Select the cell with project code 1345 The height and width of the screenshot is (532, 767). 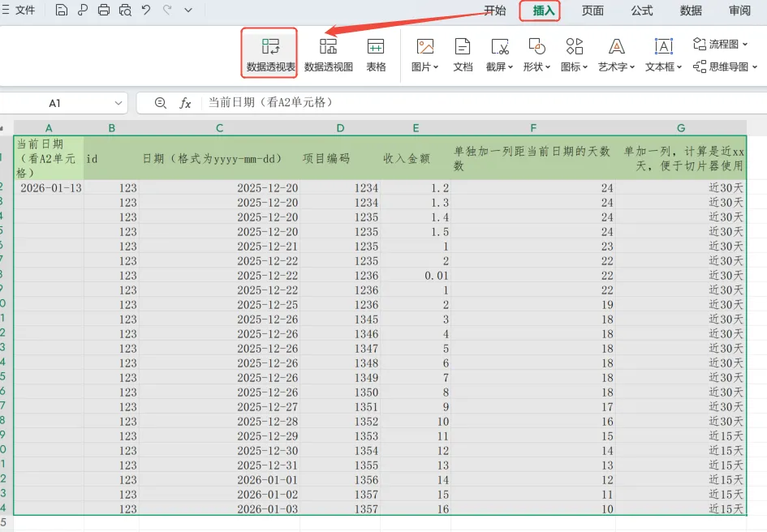click(340, 320)
